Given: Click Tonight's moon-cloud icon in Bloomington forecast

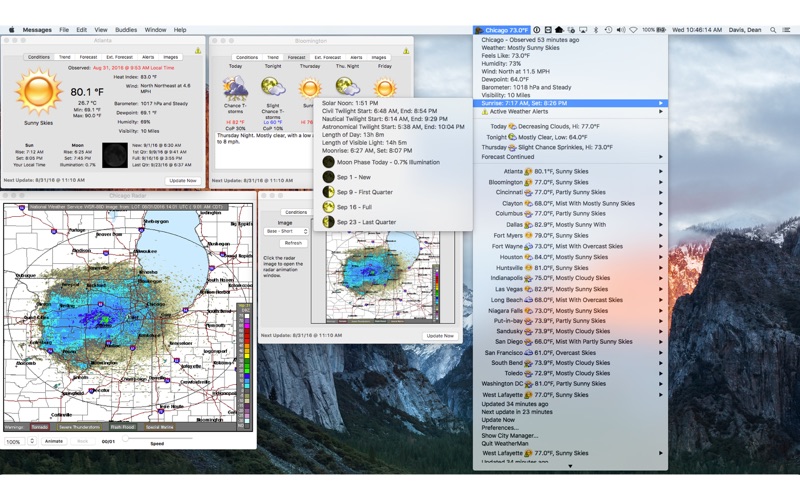Looking at the screenshot, I should coord(273,87).
